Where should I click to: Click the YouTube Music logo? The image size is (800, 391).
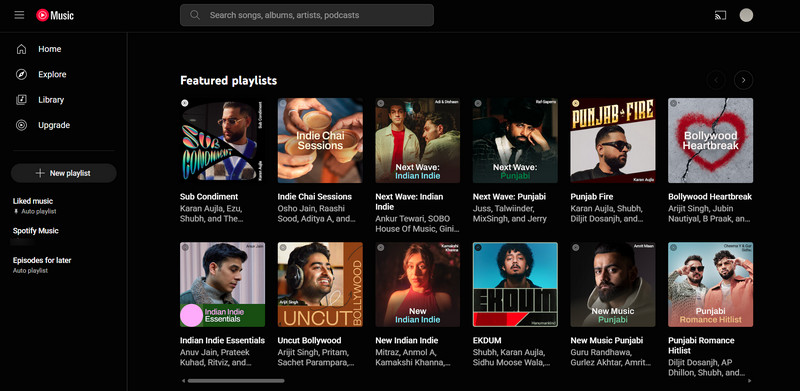(x=55, y=15)
